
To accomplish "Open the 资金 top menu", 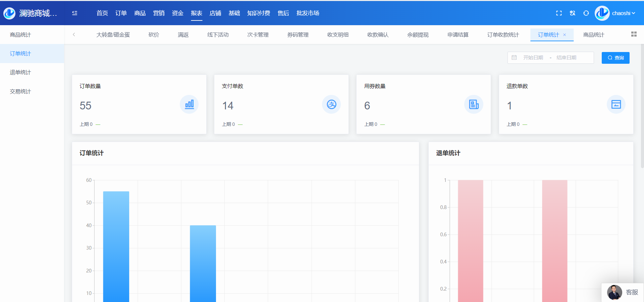I will pyautogui.click(x=177, y=13).
